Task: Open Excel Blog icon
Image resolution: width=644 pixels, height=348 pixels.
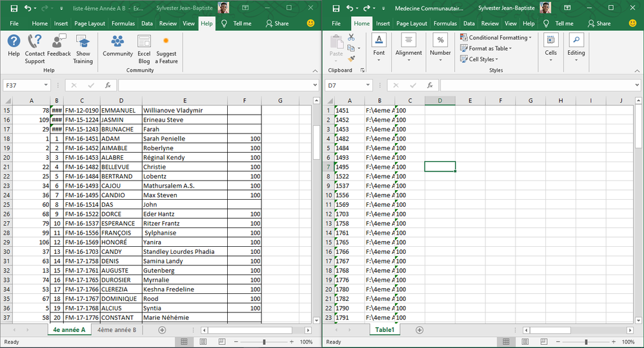Action: [x=144, y=49]
